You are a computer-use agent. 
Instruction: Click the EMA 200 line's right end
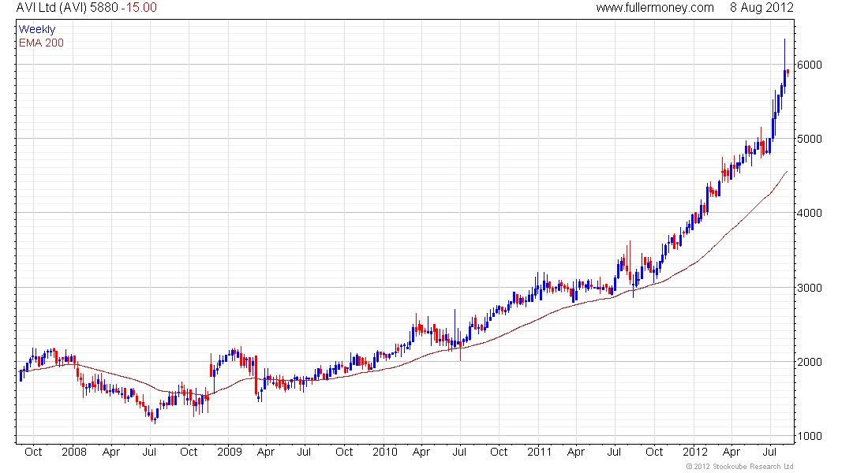click(787, 172)
